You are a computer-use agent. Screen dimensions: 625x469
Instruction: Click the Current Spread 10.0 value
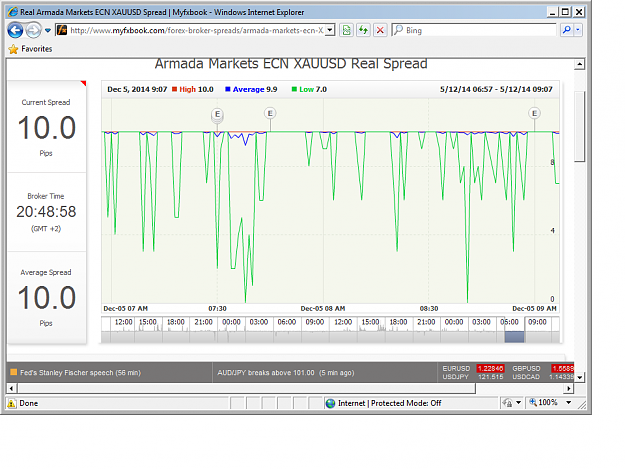click(47, 128)
